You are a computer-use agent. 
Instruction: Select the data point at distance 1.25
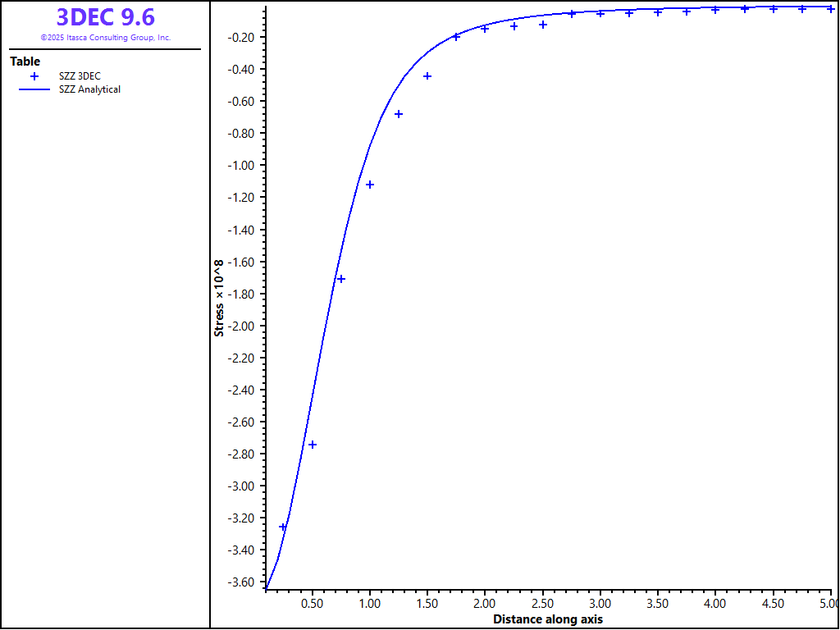[399, 114]
